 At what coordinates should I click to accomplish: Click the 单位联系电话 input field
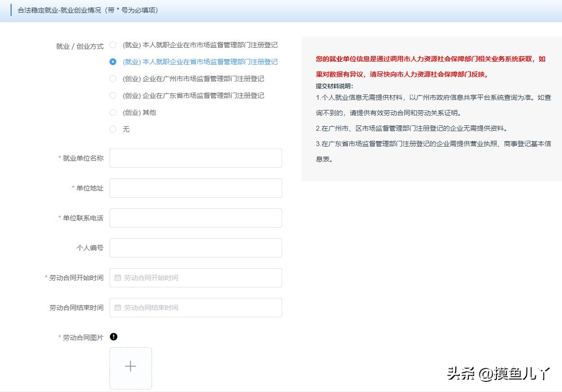[x=195, y=218]
